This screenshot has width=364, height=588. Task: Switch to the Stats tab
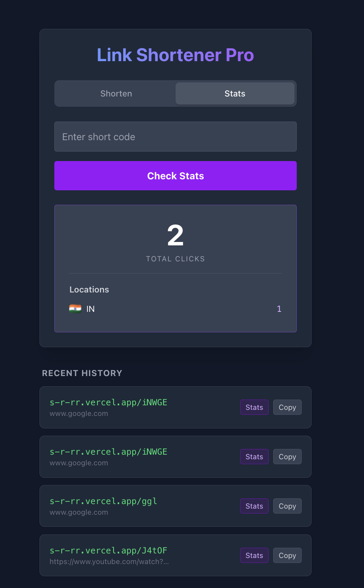click(235, 93)
